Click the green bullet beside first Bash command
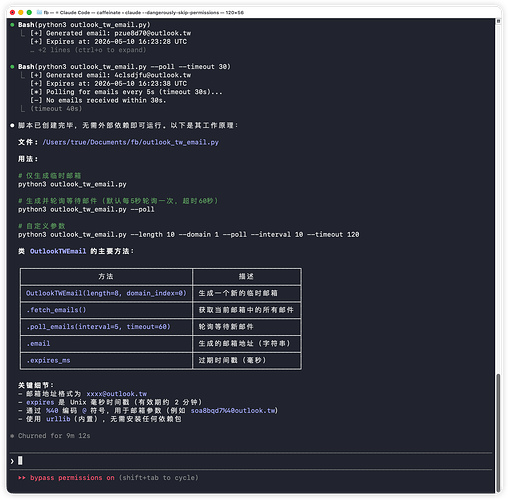The height and width of the screenshot is (500, 508). 12,25
